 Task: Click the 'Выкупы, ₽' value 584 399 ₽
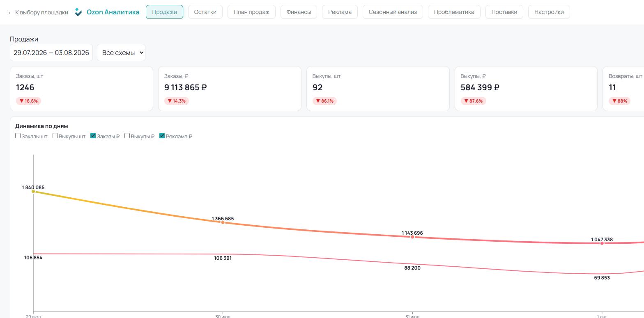point(480,87)
